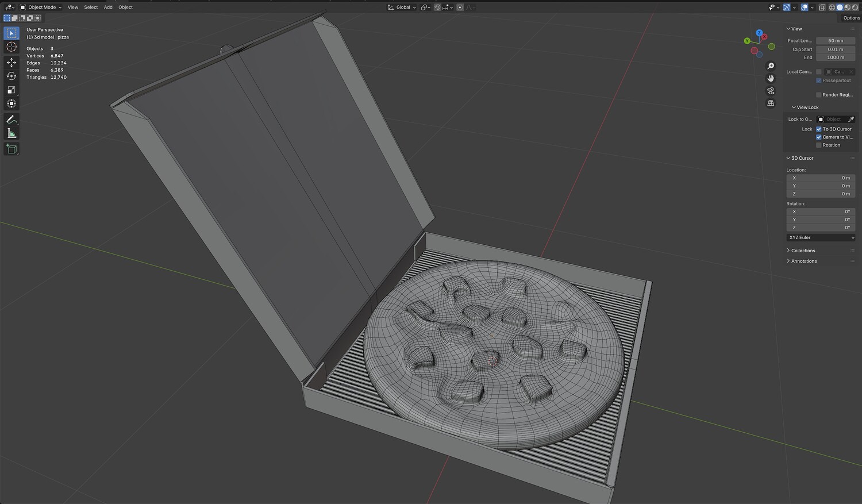Enable the Render Region checkbox
This screenshot has height=504, width=862.
[x=819, y=95]
